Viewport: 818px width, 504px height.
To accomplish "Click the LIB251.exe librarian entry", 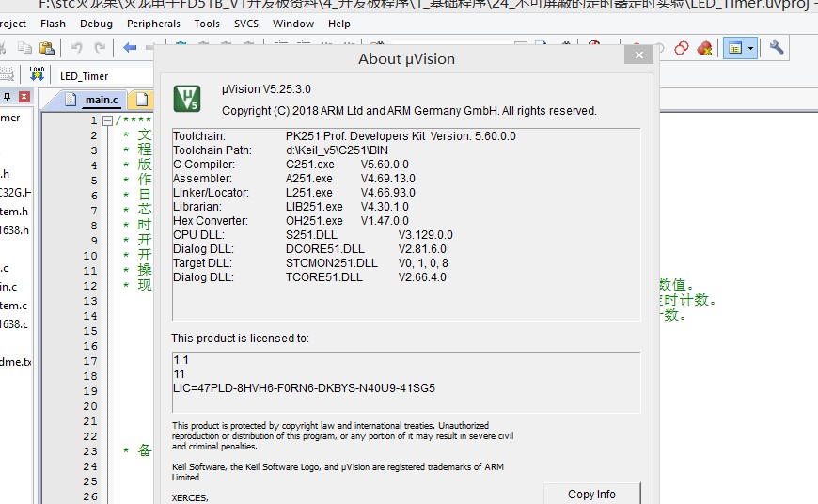I will tap(314, 207).
